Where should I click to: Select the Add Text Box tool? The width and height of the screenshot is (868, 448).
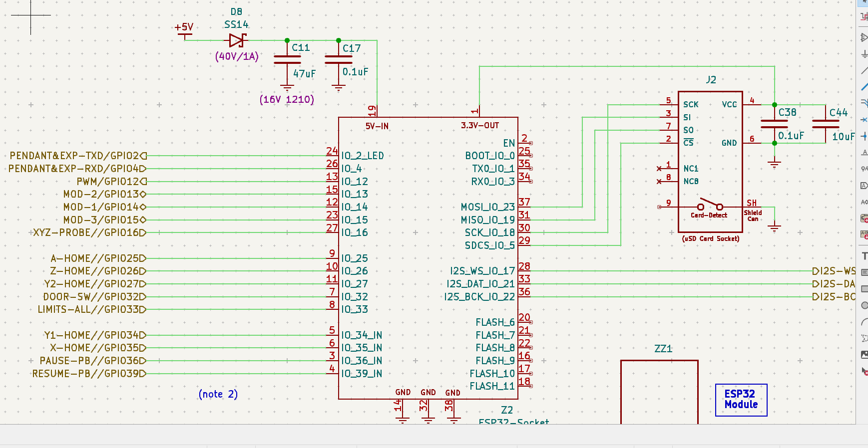pyautogui.click(x=864, y=272)
